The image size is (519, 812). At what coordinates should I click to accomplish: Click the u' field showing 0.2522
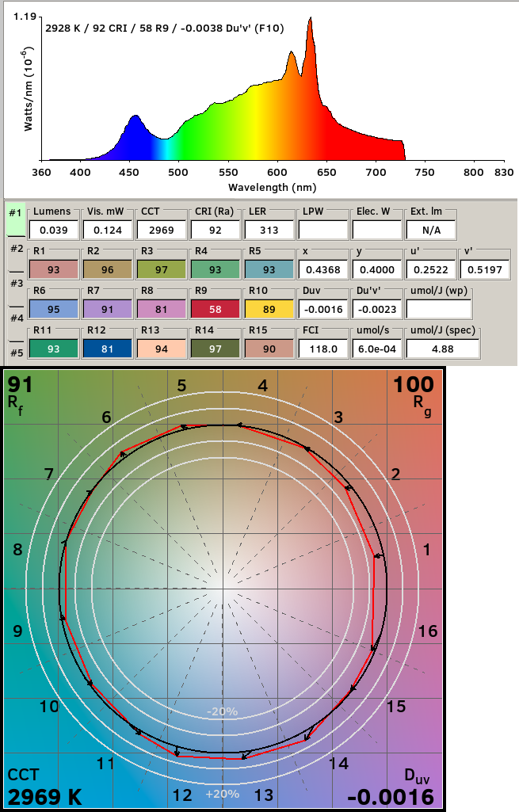click(x=431, y=270)
